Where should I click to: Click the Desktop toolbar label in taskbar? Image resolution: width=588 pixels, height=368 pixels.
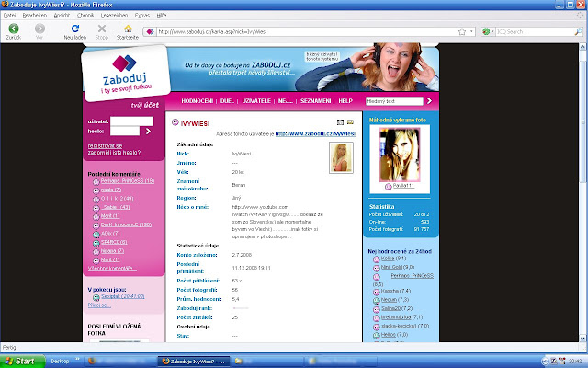(60, 362)
